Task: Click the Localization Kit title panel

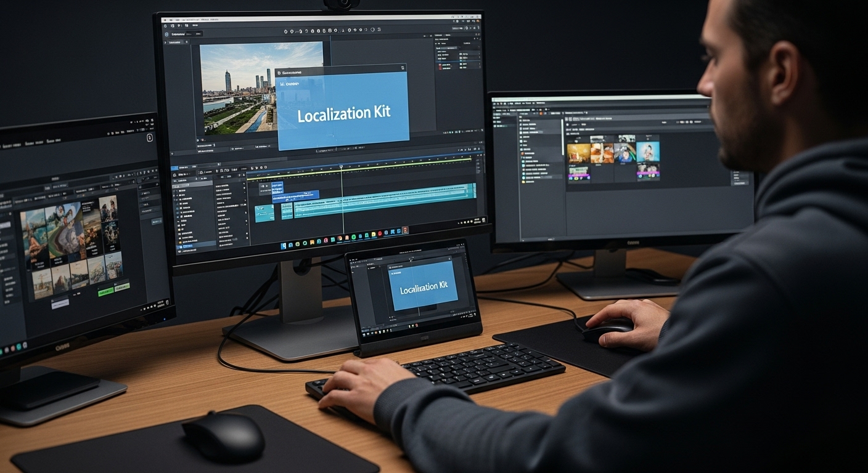Action: [343, 114]
